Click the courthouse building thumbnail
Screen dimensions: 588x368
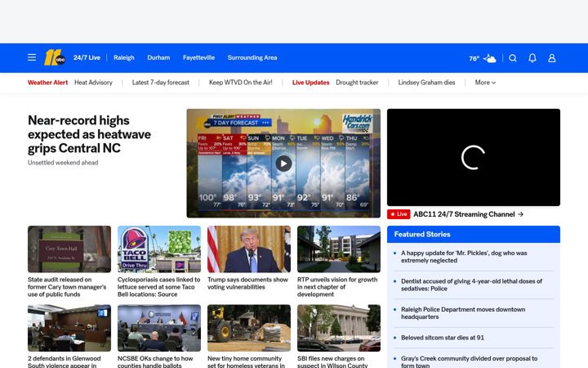point(339,328)
